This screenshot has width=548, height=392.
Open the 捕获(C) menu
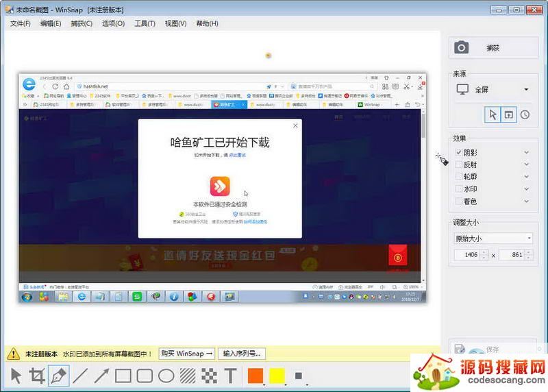81,23
